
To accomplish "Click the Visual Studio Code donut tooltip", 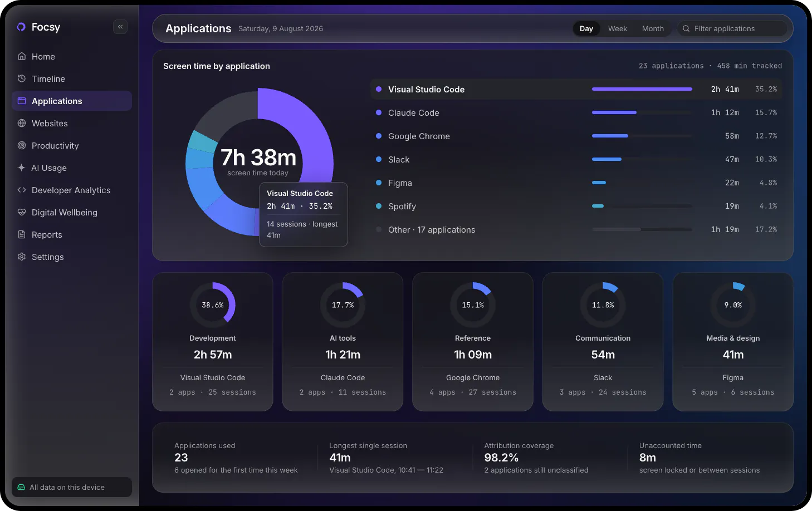I will pyautogui.click(x=304, y=214).
